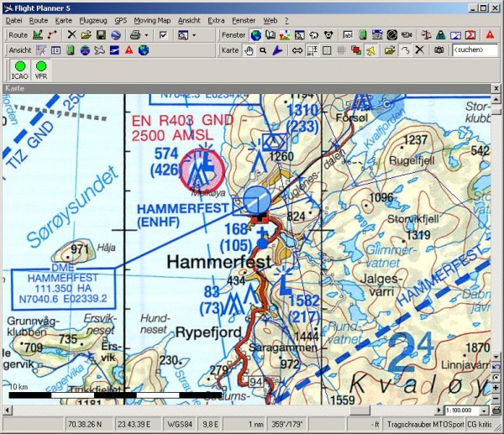Screen dimensions: 504x434
Task: Open the Datei menu
Action: 13,20
